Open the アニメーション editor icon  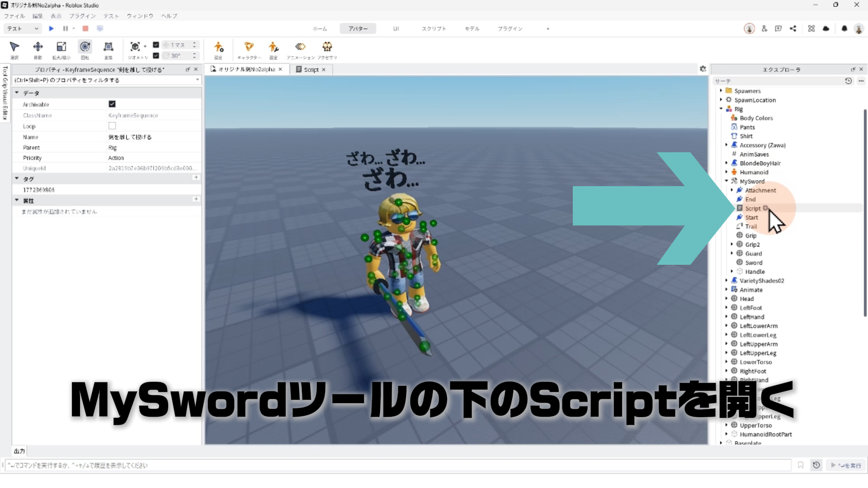tap(300, 47)
